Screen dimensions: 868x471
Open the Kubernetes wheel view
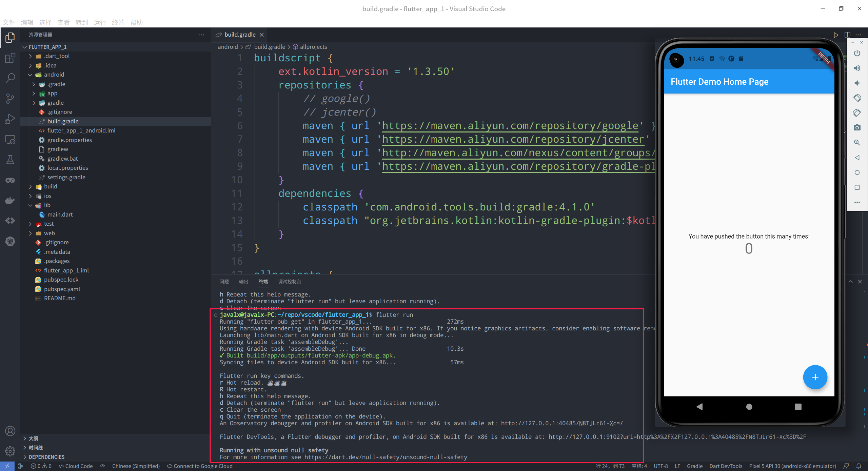10,241
